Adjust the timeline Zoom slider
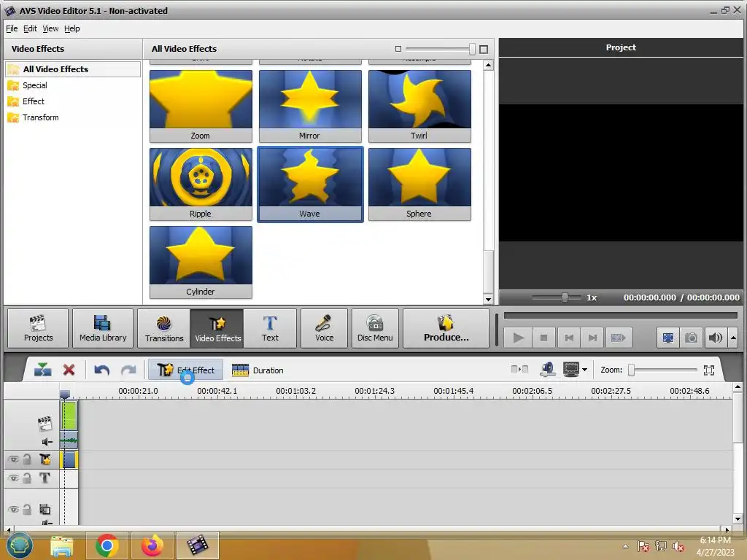 (x=631, y=370)
